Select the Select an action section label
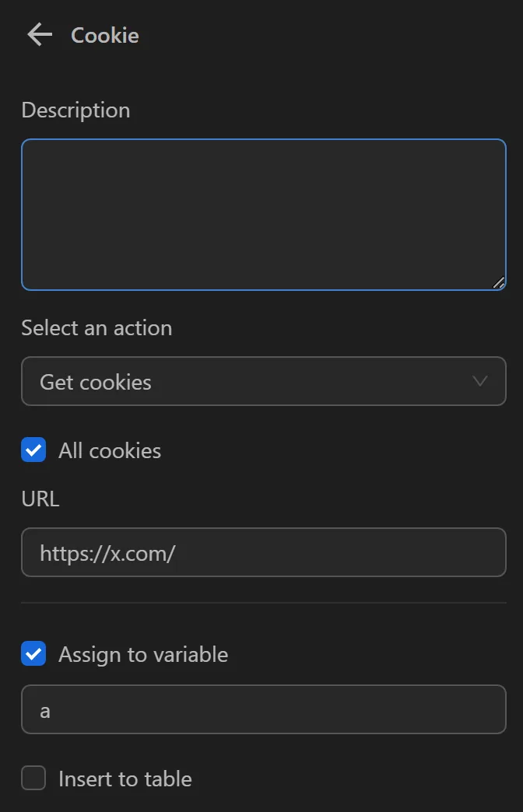Image resolution: width=523 pixels, height=812 pixels. click(x=96, y=327)
